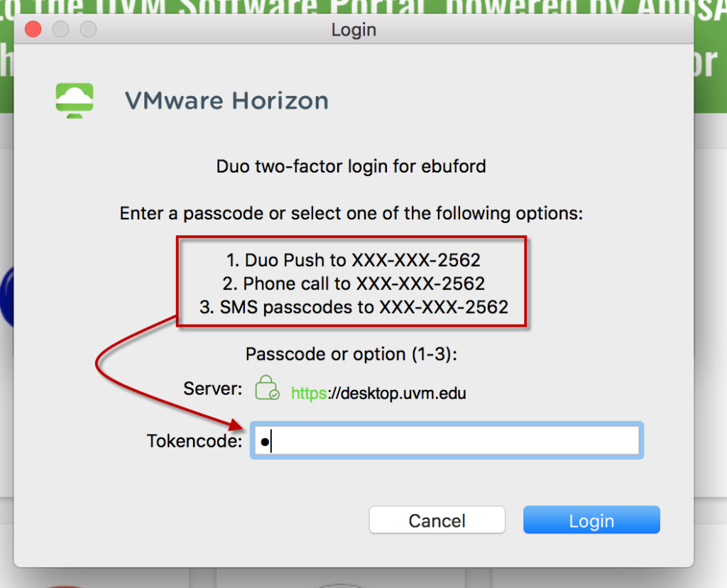
Task: Click the Passcode or option (1-3) prompt text
Action: [353, 354]
